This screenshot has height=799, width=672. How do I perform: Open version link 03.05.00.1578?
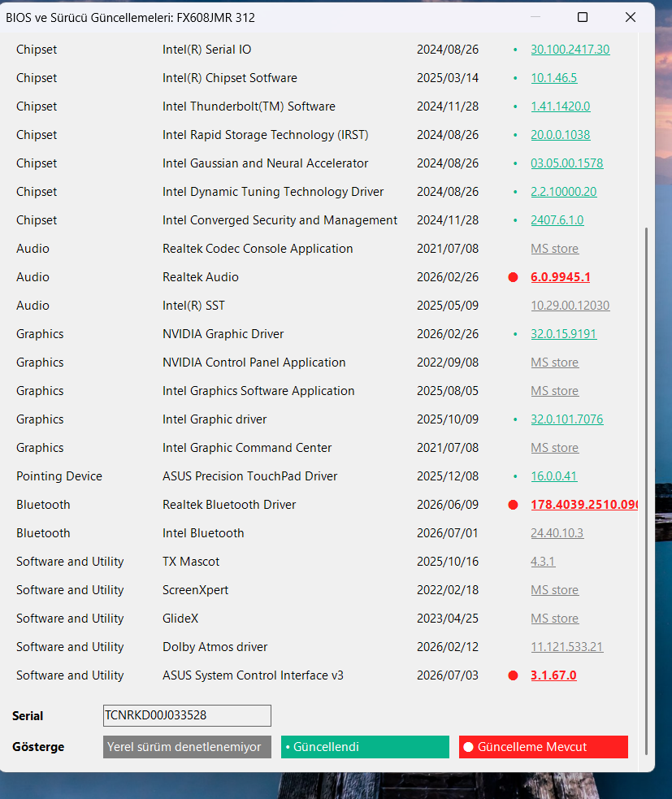[567, 163]
